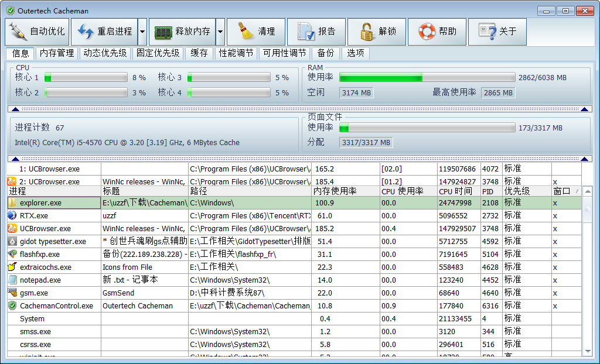Click the padlock Unlock (解锁) icon
The image size is (600, 364).
click(x=367, y=32)
